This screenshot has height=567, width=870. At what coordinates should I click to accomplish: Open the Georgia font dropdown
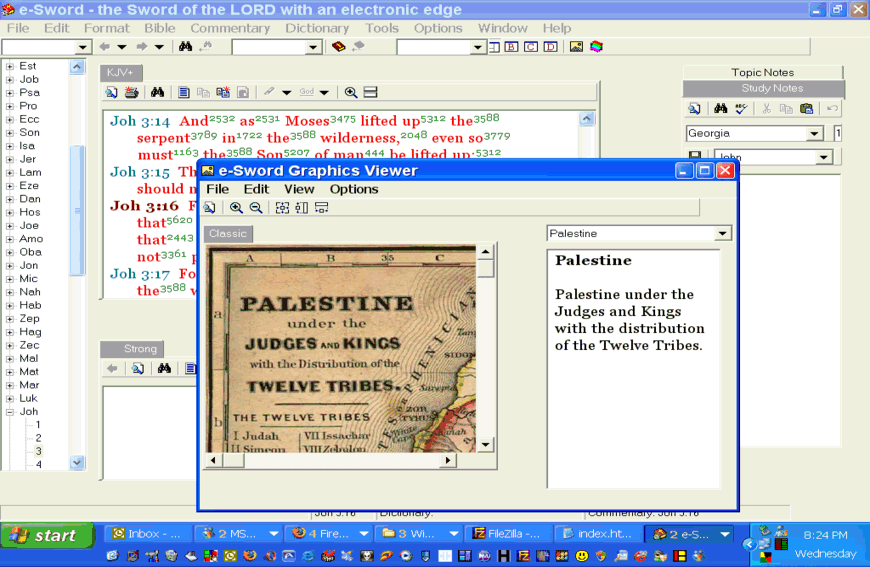[x=814, y=133]
